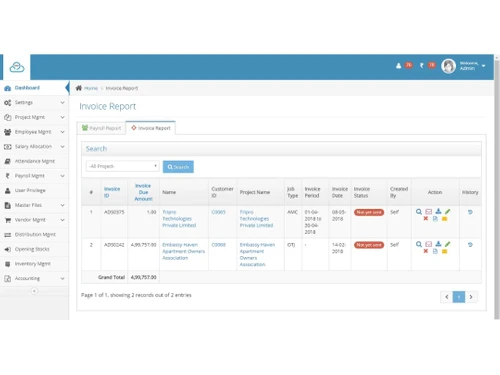This screenshot has height=375, width=500.
Task: Collapse the sidebar with round arrow button
Action: [34, 291]
